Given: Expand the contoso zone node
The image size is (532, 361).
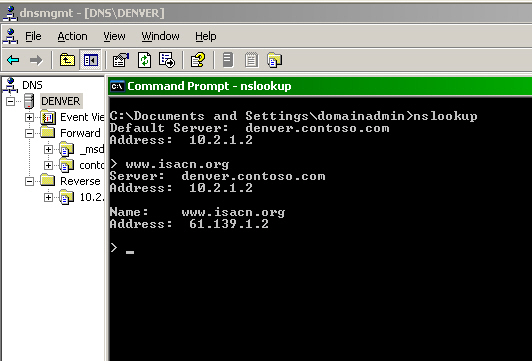Looking at the screenshot, I should pos(49,165).
